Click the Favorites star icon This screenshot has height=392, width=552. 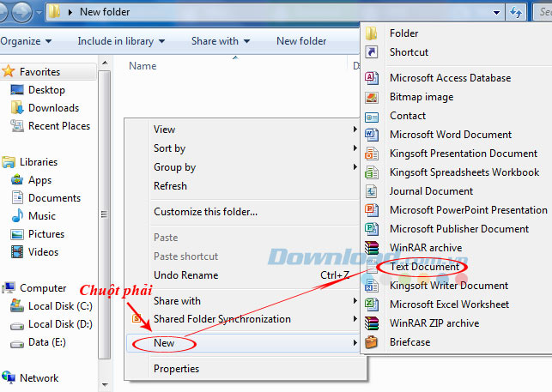tap(8, 71)
